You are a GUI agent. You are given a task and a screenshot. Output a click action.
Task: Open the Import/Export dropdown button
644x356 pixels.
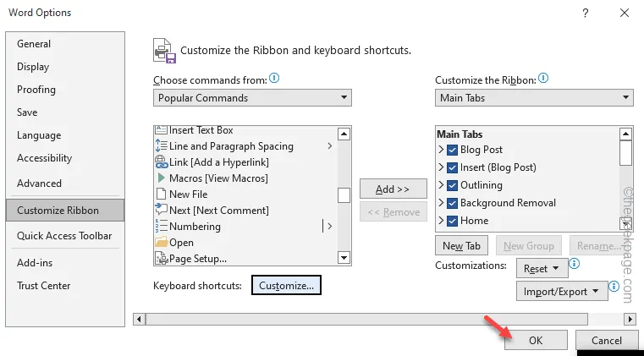point(562,292)
